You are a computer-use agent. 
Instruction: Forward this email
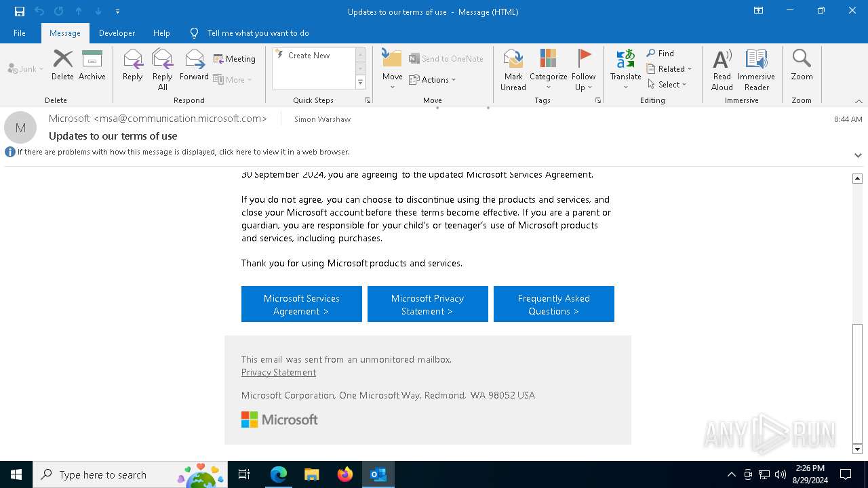click(194, 66)
